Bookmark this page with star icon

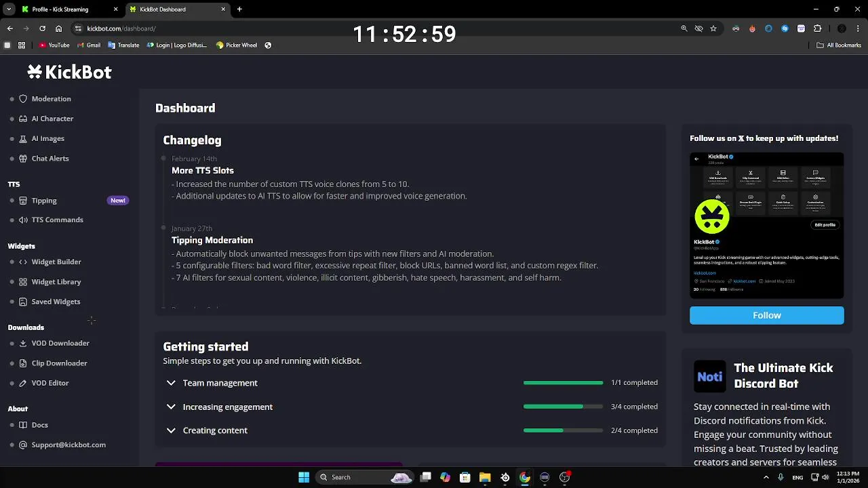(x=713, y=28)
